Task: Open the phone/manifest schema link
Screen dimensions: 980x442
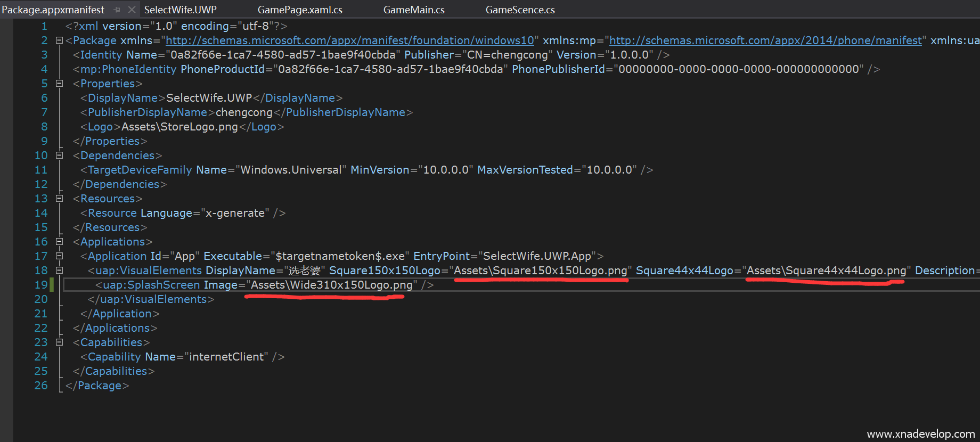Action: coord(765,40)
